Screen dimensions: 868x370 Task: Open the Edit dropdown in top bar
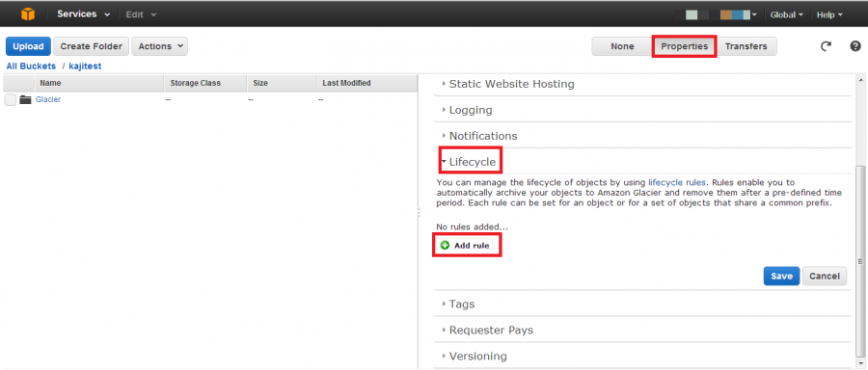pos(141,14)
